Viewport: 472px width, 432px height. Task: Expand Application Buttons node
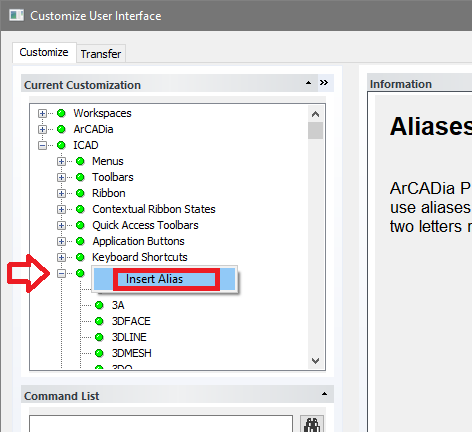61,241
